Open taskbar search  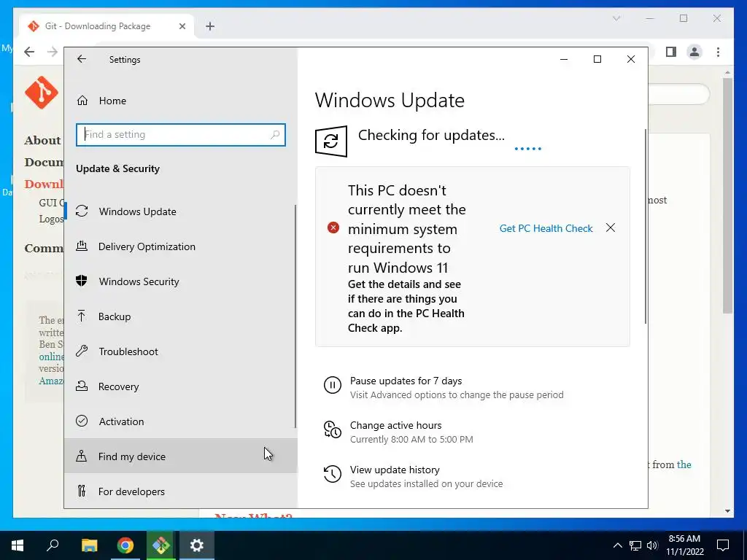pyautogui.click(x=53, y=545)
